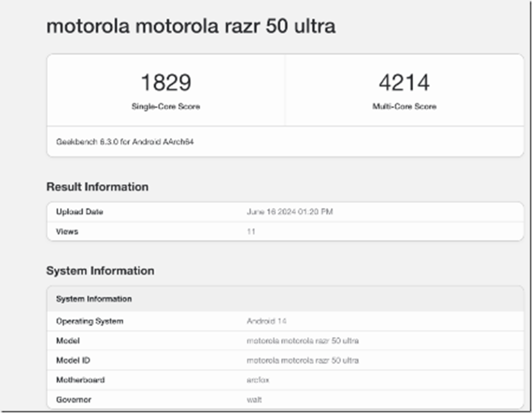Click the views count value 11
This screenshot has height=413, width=532.
(251, 232)
